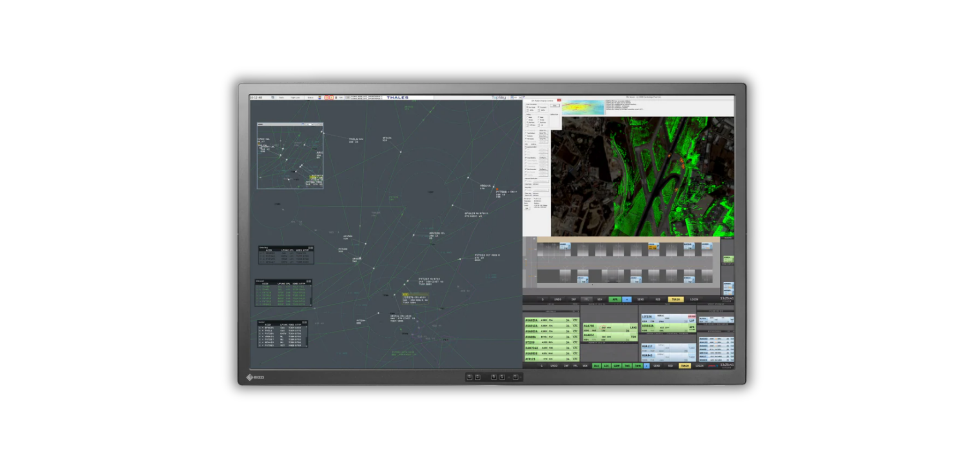Open the dropdown in the inset radar window header
The height and width of the screenshot is (461, 980).
click(x=303, y=124)
